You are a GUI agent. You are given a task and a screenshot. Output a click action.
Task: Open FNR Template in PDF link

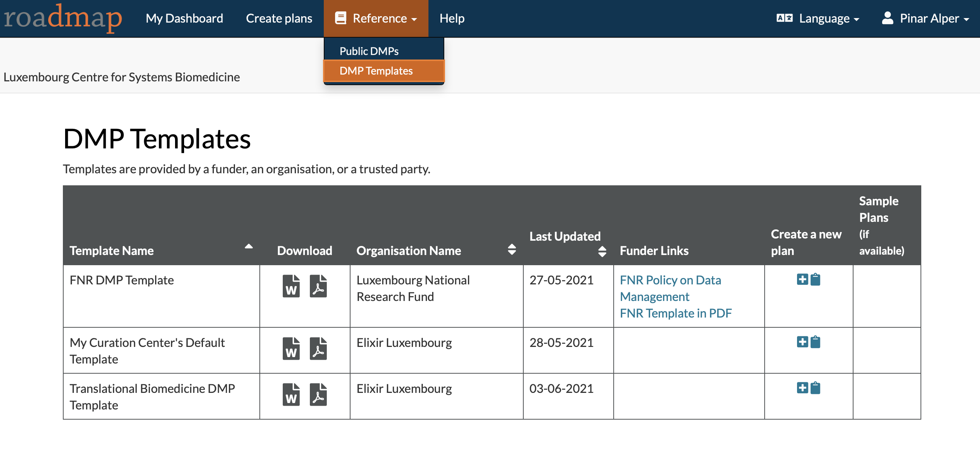[675, 313]
